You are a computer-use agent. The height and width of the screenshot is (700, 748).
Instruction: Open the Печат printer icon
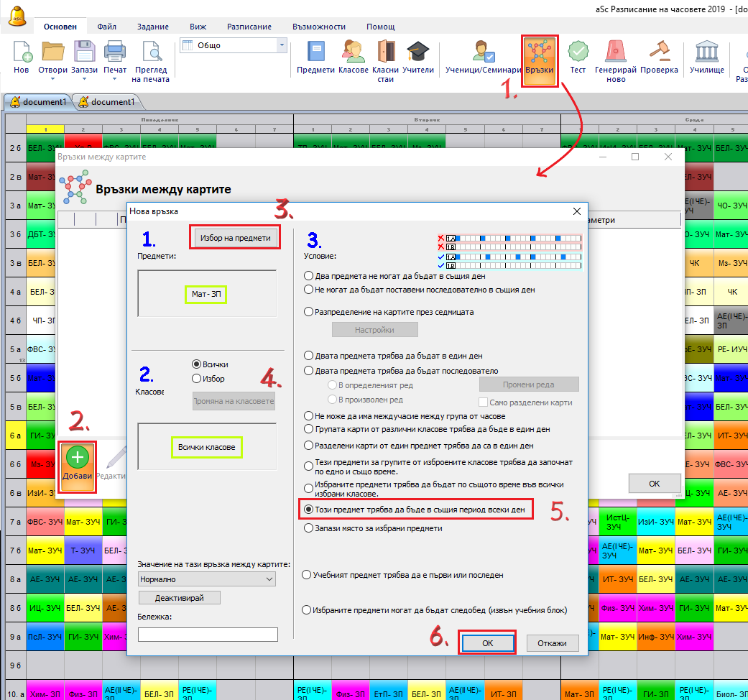(115, 53)
